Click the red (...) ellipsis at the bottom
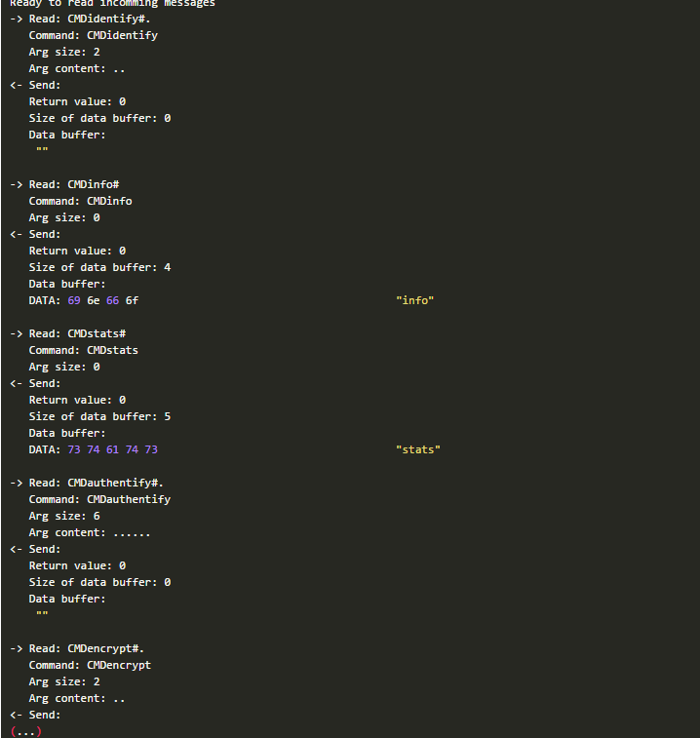Image resolution: width=700 pixels, height=738 pixels. coord(25,730)
